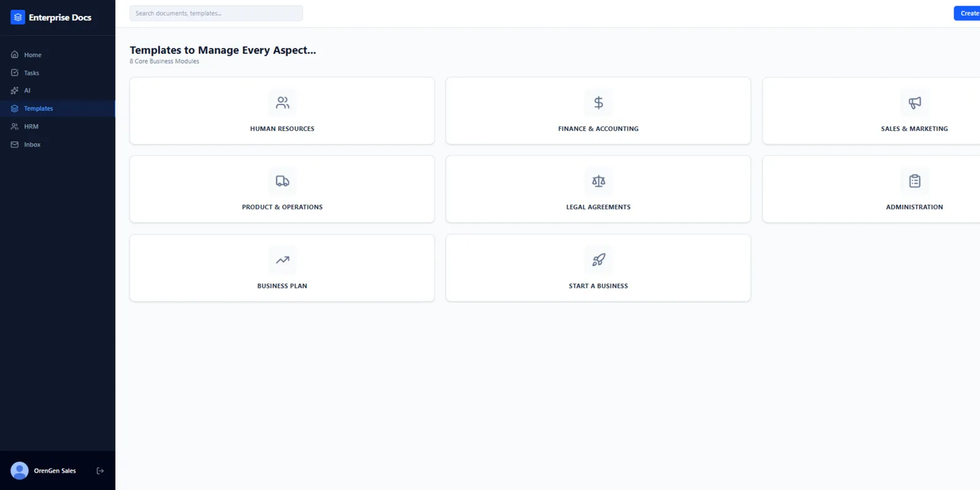
Task: Click the logout icon beside OrenGen Sales
Action: pos(100,470)
